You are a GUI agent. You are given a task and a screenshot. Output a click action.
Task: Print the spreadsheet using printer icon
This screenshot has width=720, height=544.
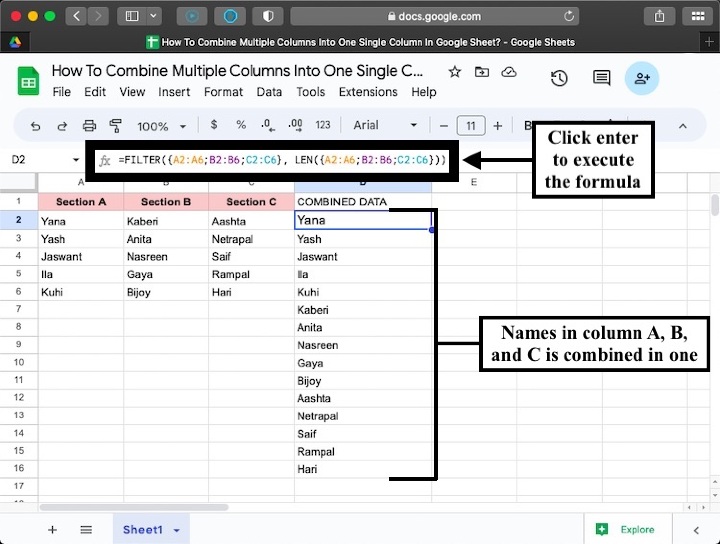(x=89, y=126)
